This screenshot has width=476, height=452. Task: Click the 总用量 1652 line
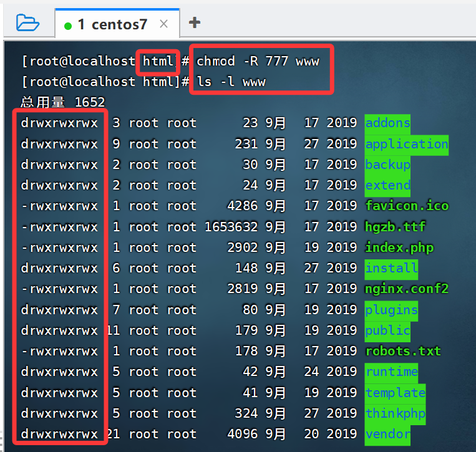[63, 102]
